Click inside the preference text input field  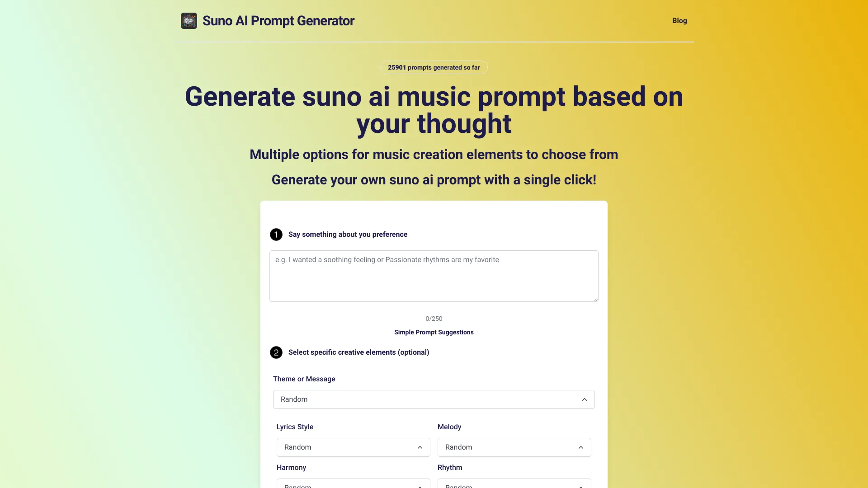coord(434,275)
